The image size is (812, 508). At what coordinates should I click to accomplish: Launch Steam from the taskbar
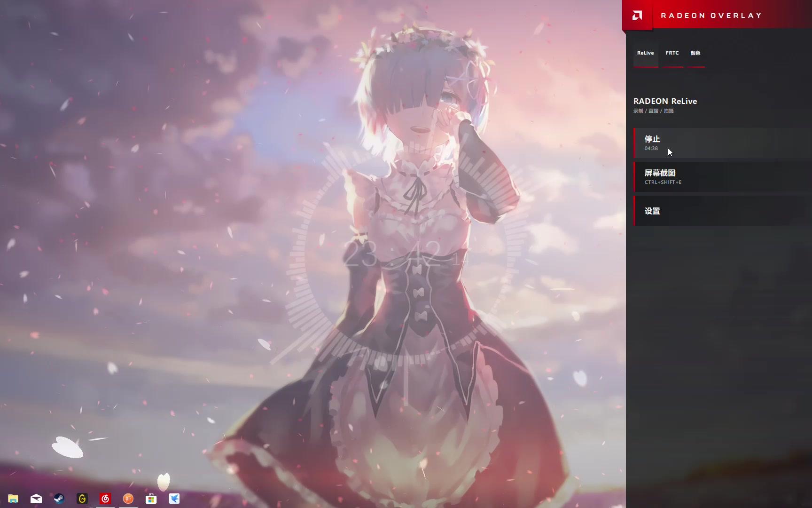[59, 499]
